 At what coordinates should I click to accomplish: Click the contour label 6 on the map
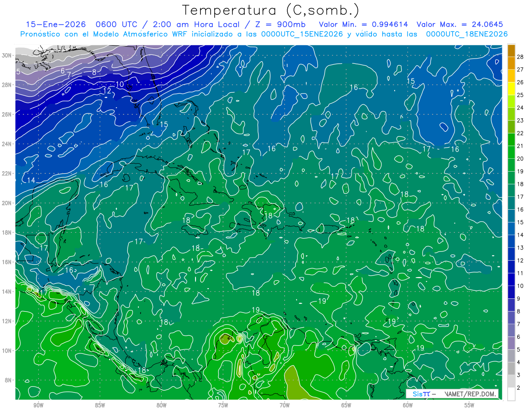(x=63, y=71)
